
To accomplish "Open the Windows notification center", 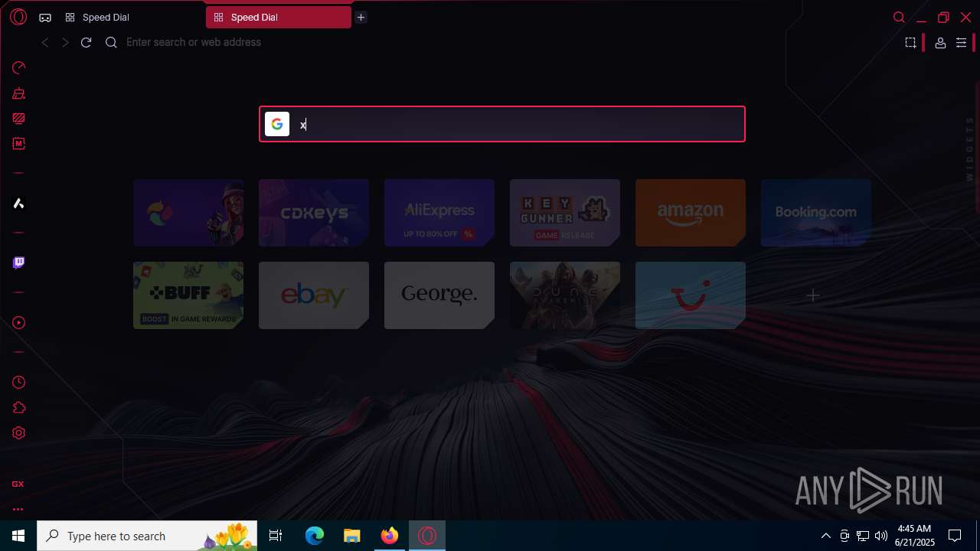I will (x=955, y=536).
